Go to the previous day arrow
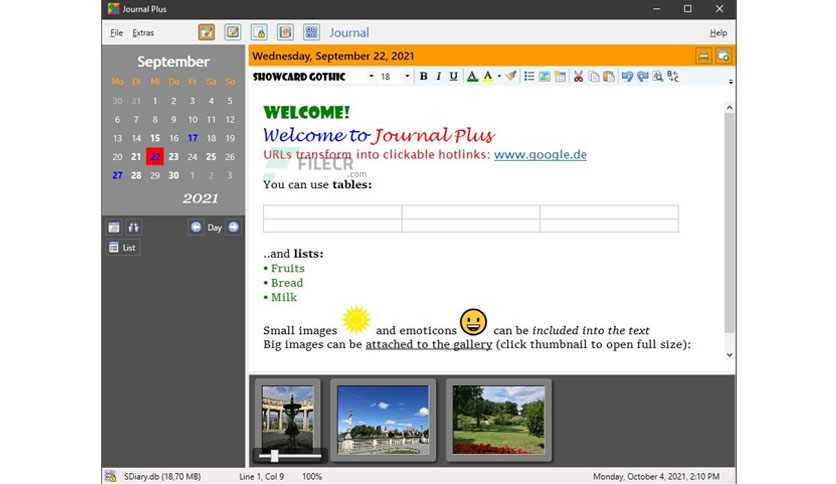Viewport: 836px width, 484px height. tap(196, 227)
